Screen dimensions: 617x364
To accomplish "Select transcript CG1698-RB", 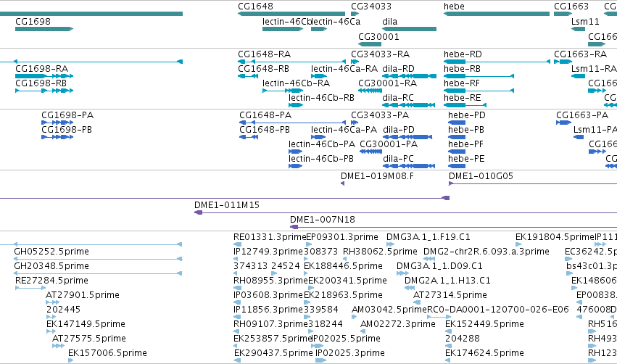I will (41, 83).
